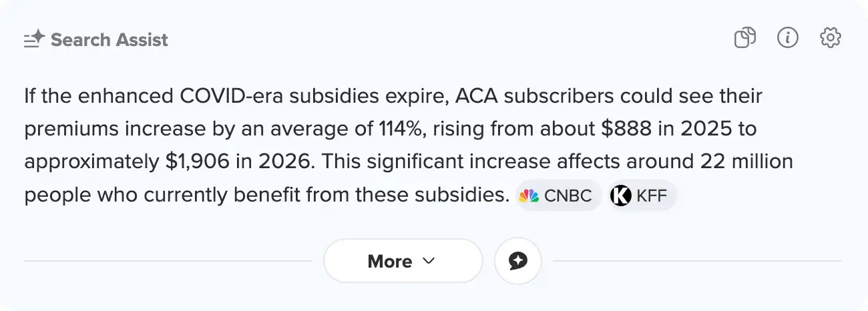Copy the Search Assist answer
The width and height of the screenshot is (868, 311).
coord(744,38)
